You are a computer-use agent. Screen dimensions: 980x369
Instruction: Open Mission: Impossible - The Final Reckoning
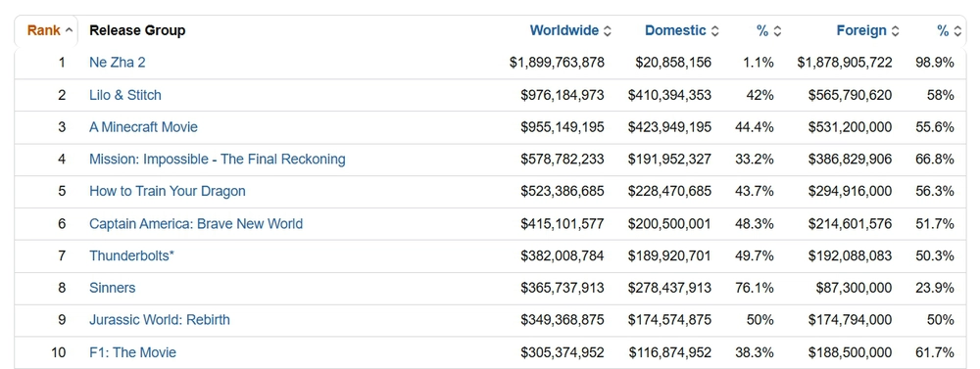217,160
